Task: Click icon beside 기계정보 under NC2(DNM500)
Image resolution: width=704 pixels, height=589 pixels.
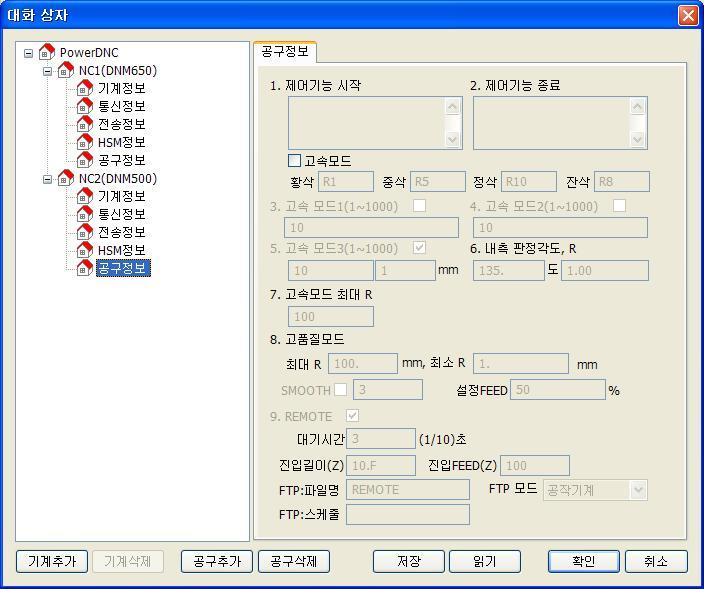Action: click(x=85, y=196)
